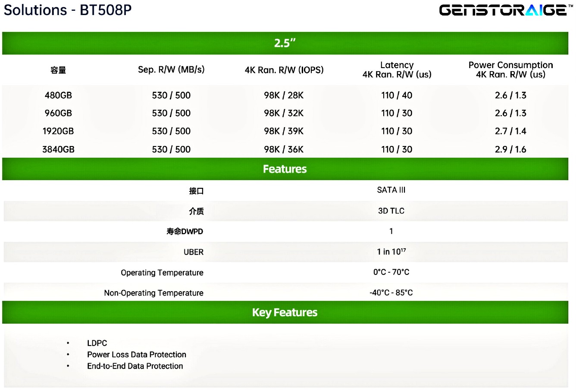Click the 2.5" green header bar

click(x=285, y=43)
